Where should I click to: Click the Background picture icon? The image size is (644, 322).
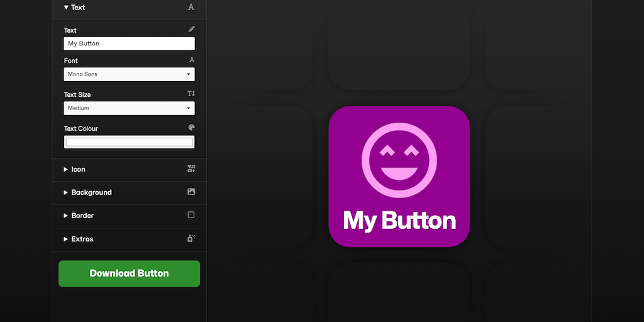(191, 191)
